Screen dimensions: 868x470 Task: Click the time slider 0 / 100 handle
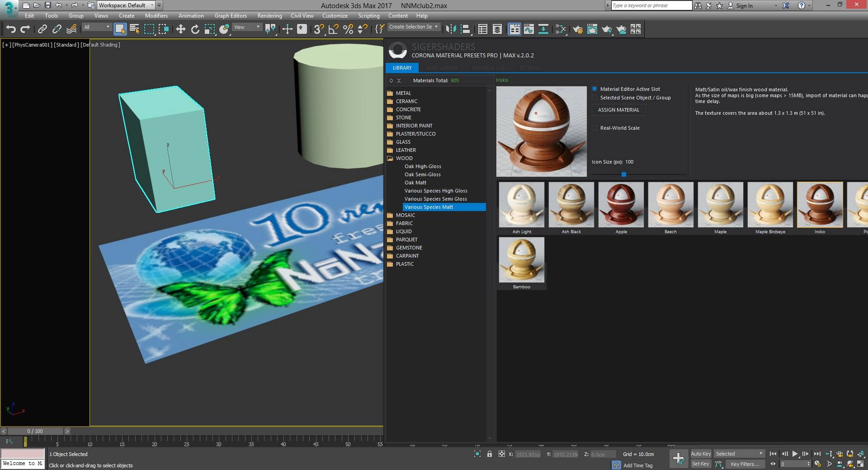click(35, 431)
